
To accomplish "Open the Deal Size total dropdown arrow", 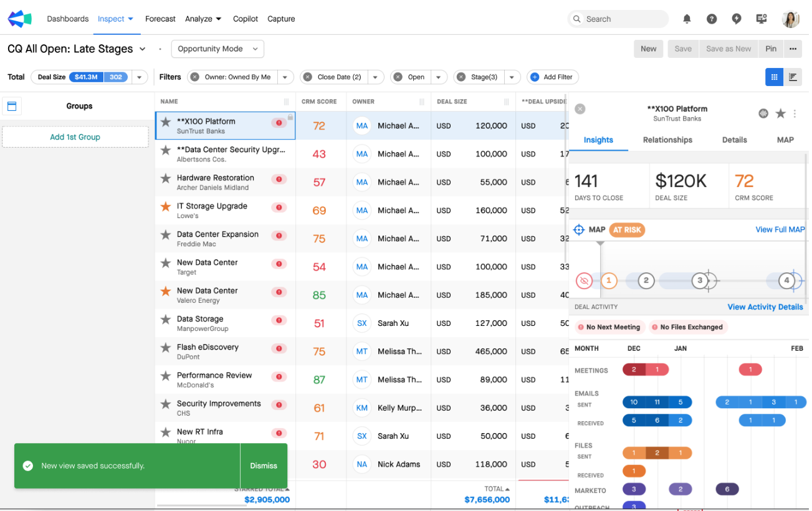I will coord(139,77).
